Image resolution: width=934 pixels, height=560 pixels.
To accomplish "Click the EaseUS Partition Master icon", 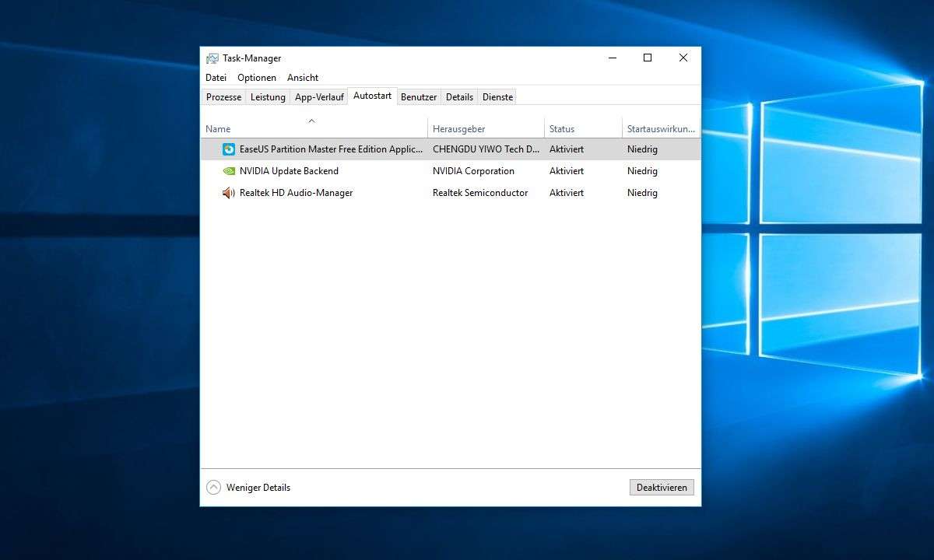I will click(x=229, y=149).
